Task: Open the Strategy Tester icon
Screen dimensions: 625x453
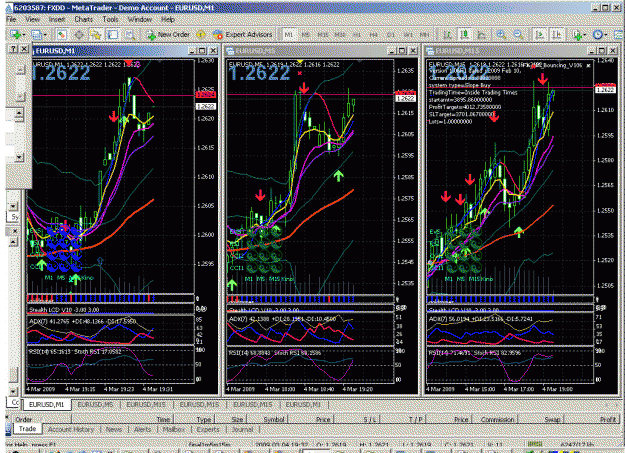Action: 130,35
